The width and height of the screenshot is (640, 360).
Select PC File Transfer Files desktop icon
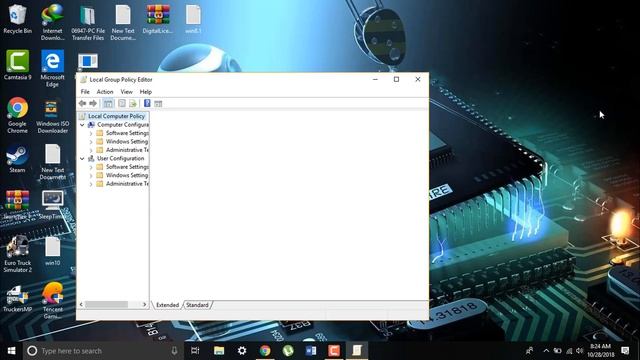88,23
